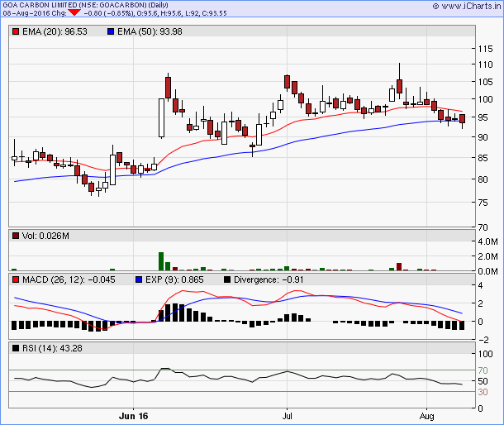The height and width of the screenshot is (425, 504).
Task: Click the 4.0M volume axis label
Action: coord(488,241)
